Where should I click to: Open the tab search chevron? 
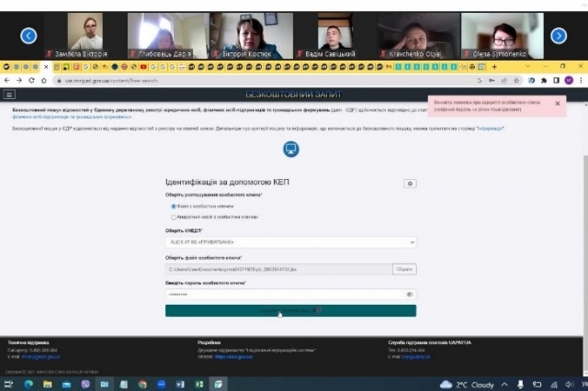tap(527, 67)
